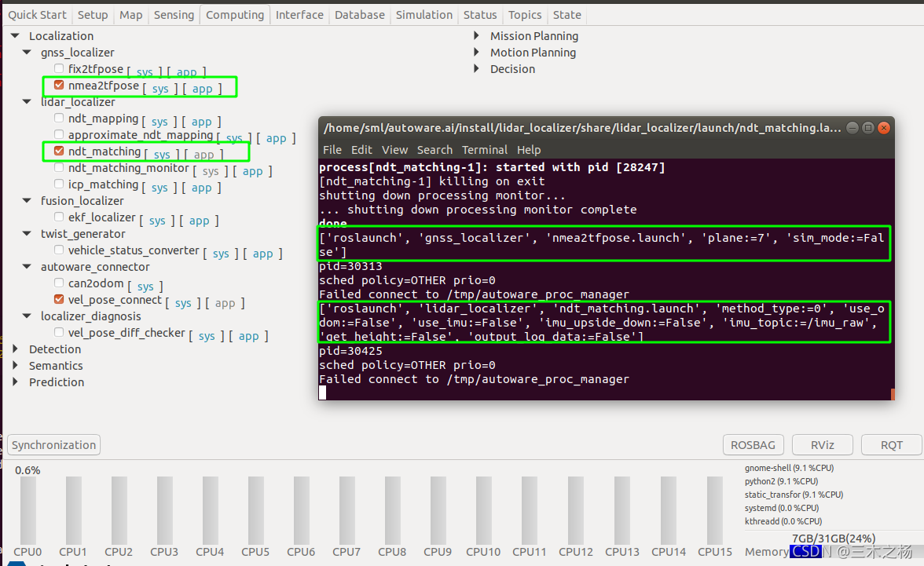Tick the ekf_localizer checkbox

pos(59,217)
